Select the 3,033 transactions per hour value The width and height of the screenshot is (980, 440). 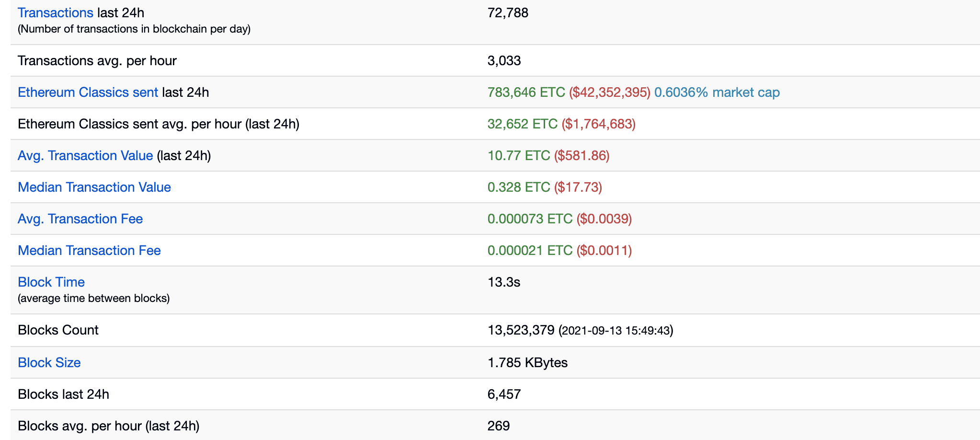click(504, 60)
